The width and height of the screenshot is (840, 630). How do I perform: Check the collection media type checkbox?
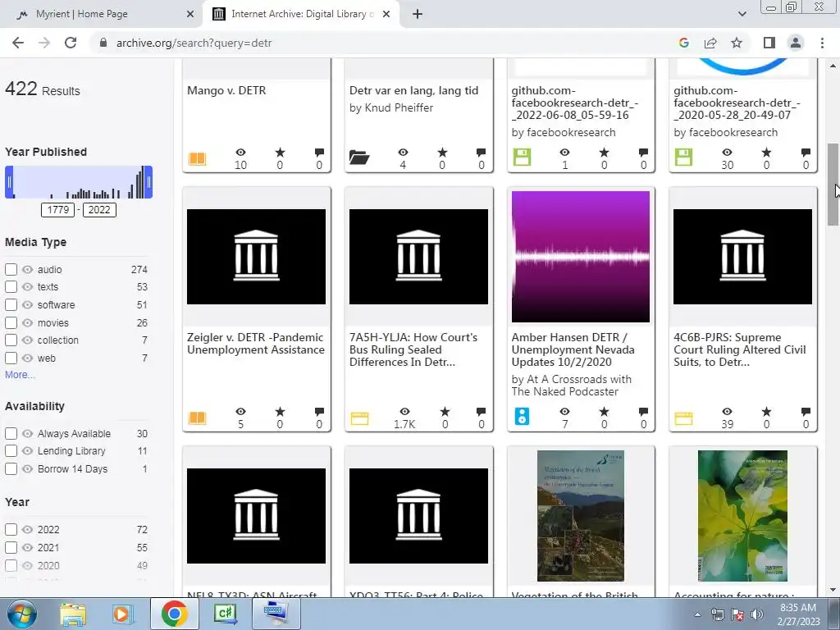pyautogui.click(x=11, y=340)
